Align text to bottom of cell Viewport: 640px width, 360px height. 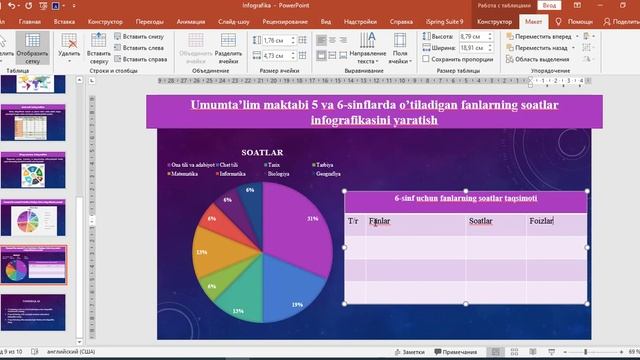(x=343, y=55)
